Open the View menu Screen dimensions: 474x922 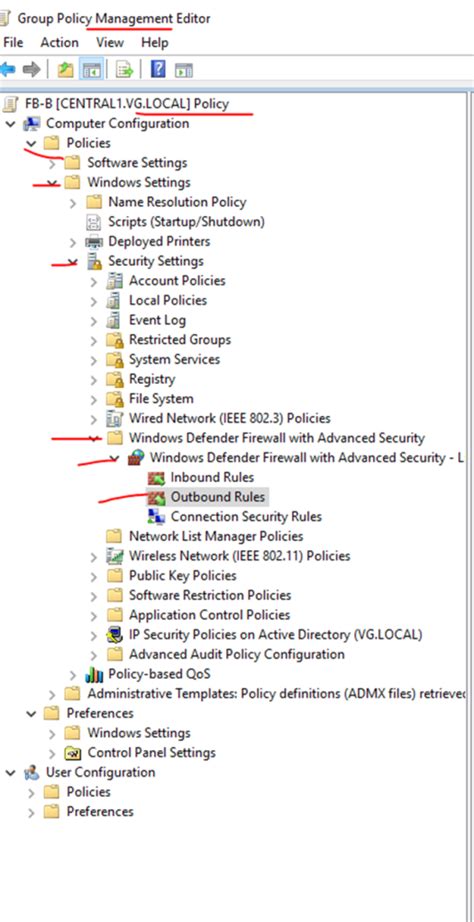tap(110, 42)
